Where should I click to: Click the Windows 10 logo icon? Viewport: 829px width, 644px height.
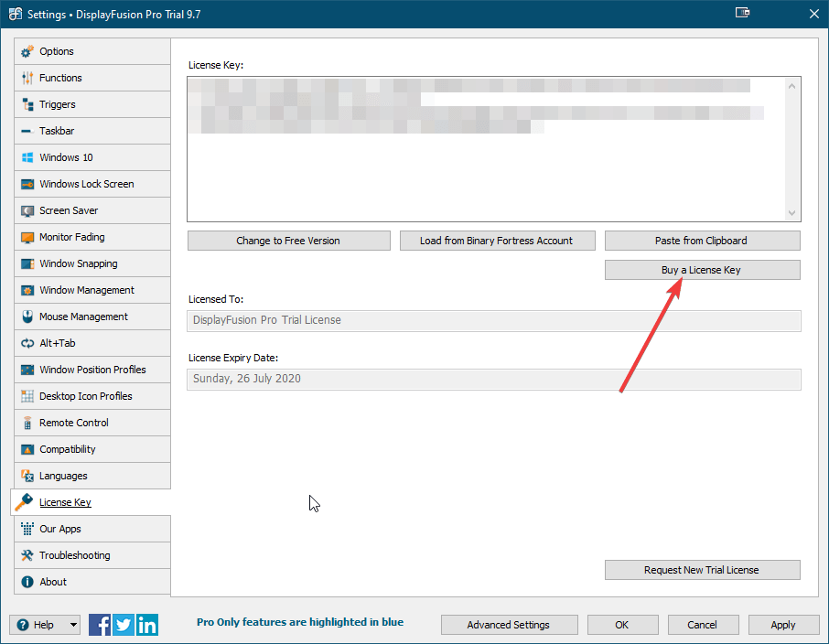pos(27,157)
